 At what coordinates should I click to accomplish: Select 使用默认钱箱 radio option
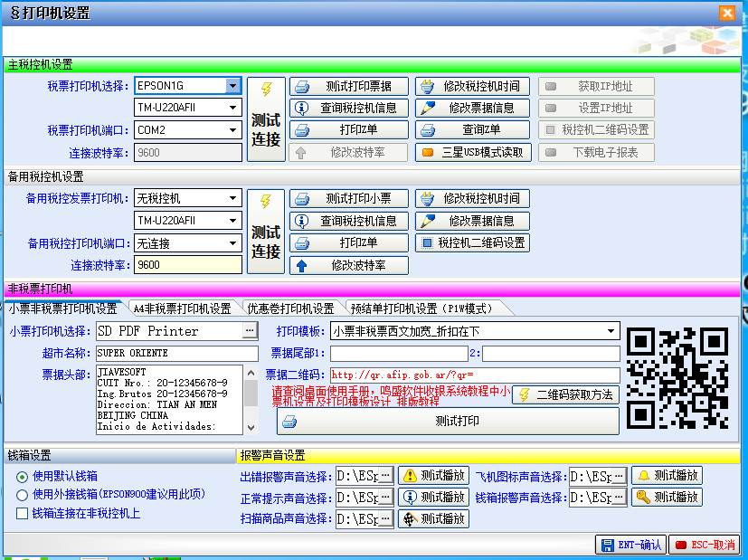coord(23,476)
